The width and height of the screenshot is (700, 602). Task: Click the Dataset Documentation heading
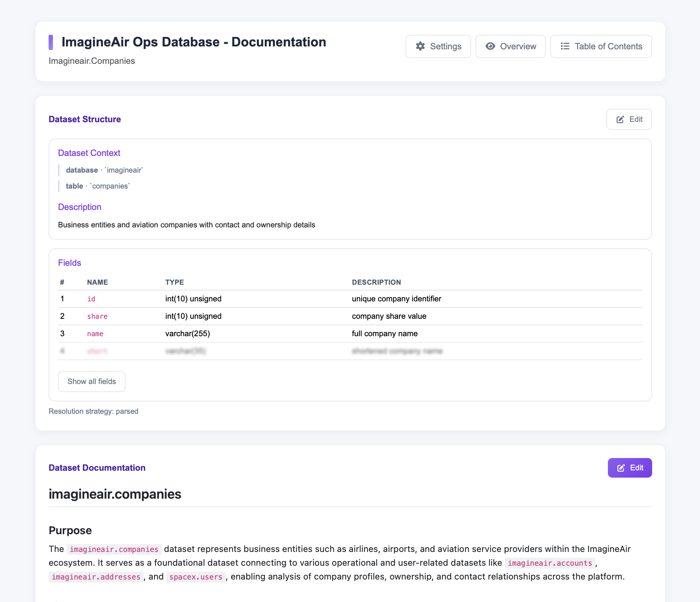click(x=97, y=468)
